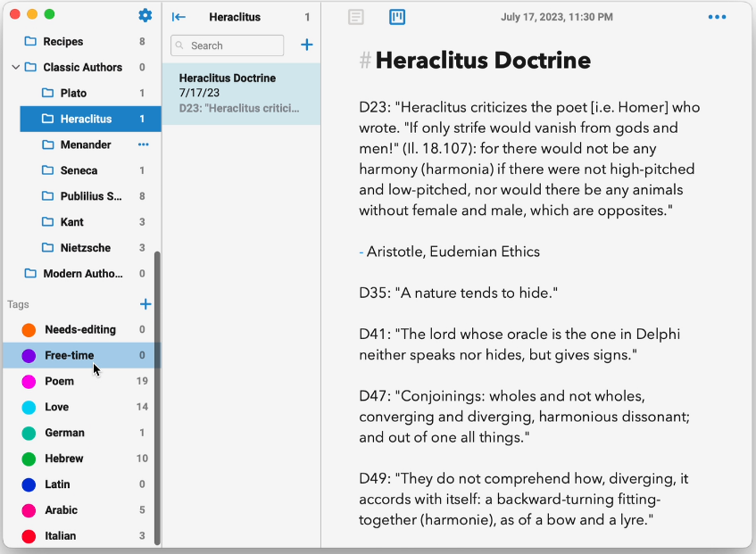This screenshot has width=756, height=554.
Task: Select the Modern Authors folder
Action: (x=83, y=273)
